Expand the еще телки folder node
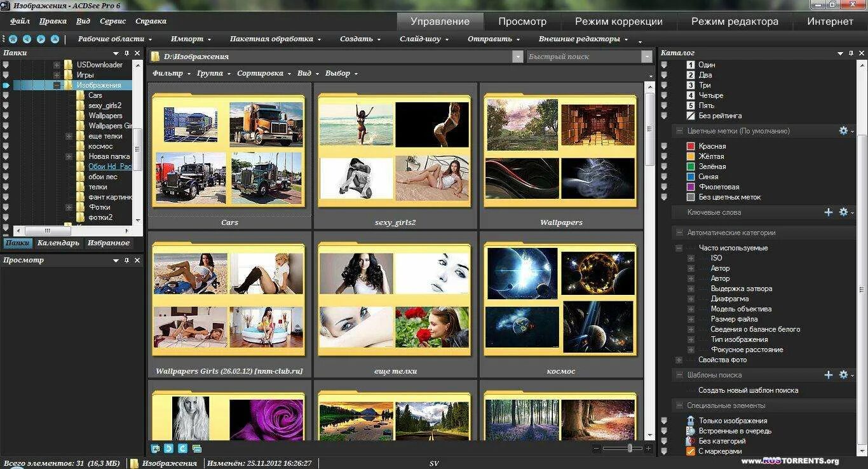This screenshot has width=868, height=469. pyautogui.click(x=69, y=136)
